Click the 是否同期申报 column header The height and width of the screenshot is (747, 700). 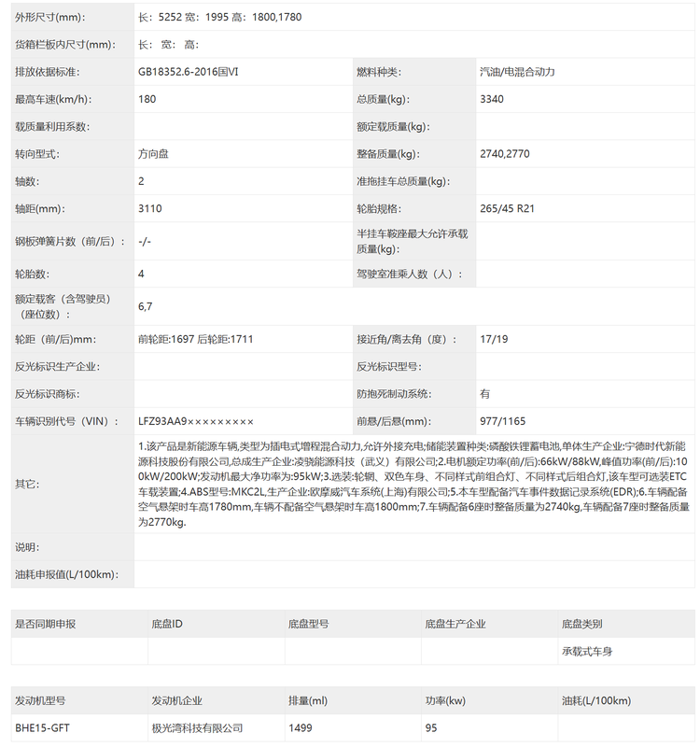click(46, 624)
